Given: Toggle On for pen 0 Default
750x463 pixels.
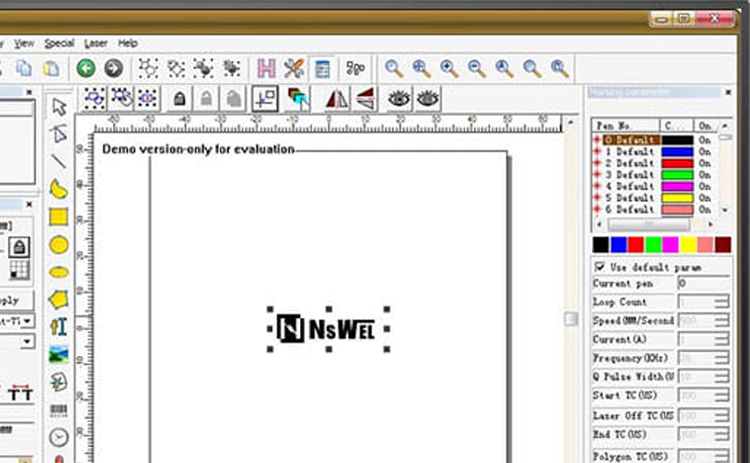Looking at the screenshot, I should 705,140.
